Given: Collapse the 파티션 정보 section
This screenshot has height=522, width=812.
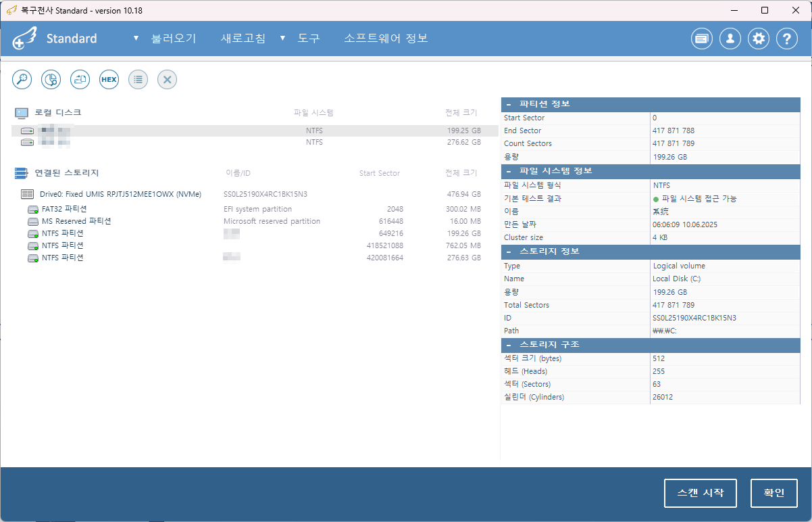Looking at the screenshot, I should [509, 104].
